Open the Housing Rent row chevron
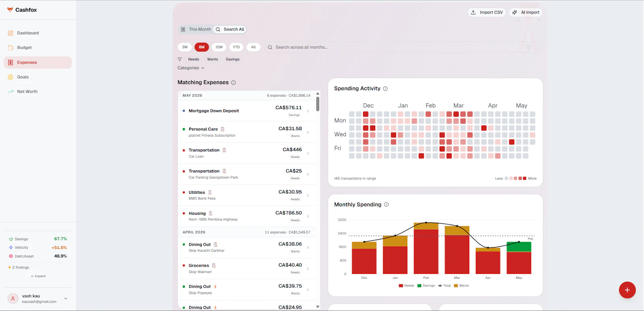 (308, 216)
